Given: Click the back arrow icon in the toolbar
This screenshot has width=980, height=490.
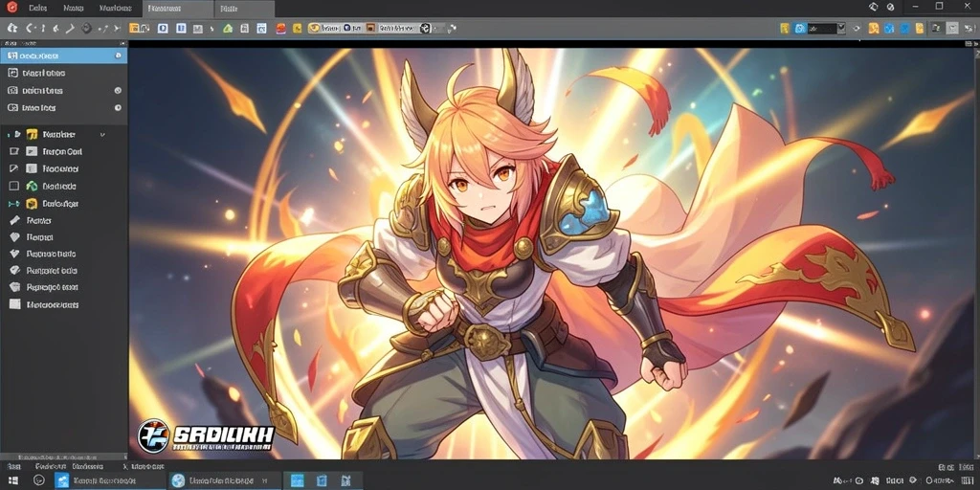Looking at the screenshot, I should (x=29, y=28).
